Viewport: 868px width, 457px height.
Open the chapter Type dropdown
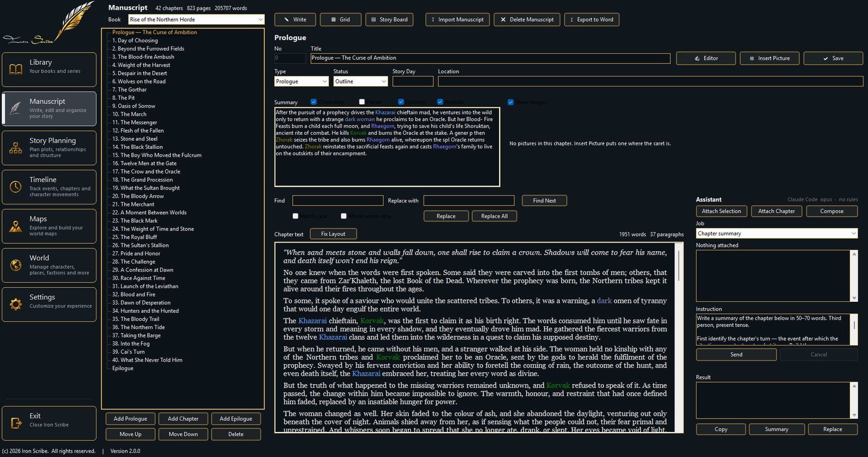(x=302, y=81)
